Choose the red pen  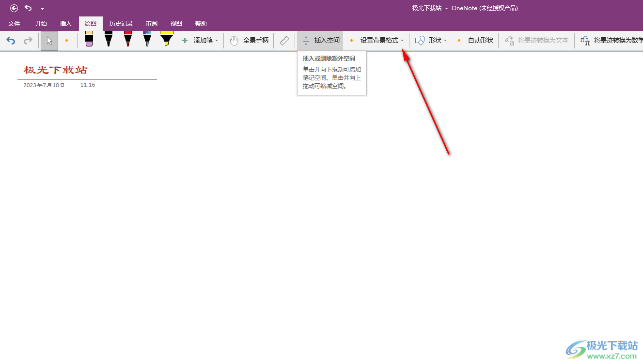tap(127, 39)
